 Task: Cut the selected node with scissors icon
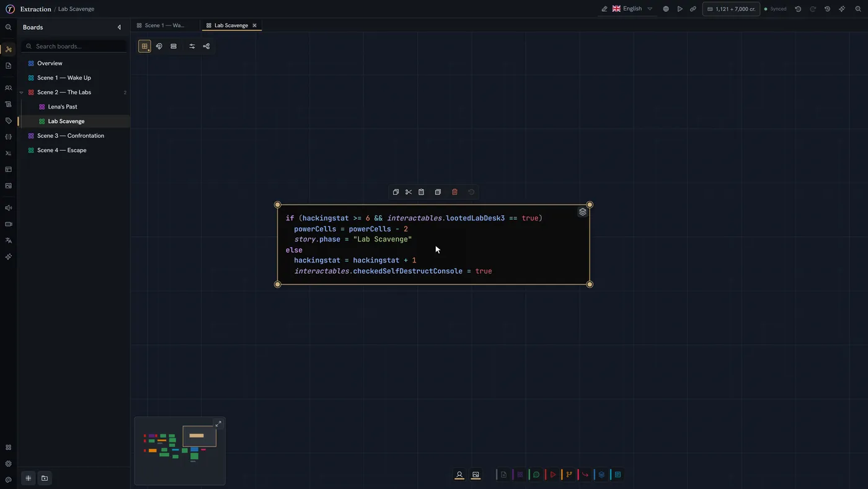409,192
